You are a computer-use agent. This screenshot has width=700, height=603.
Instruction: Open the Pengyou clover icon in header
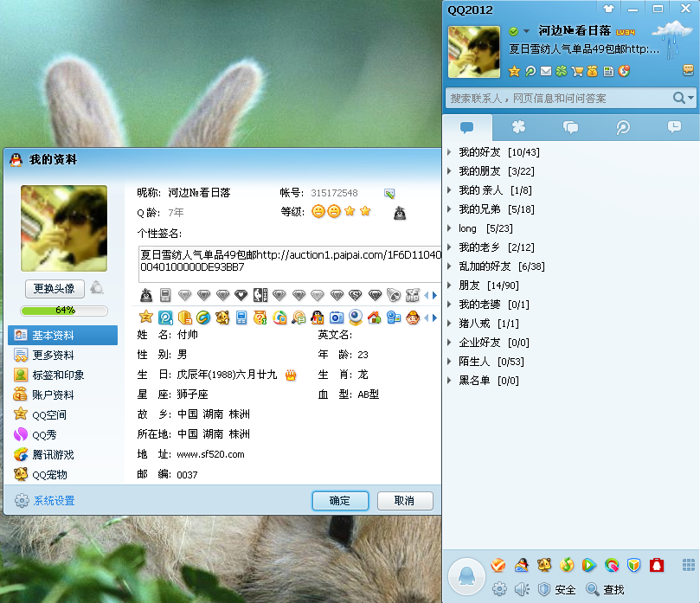[x=562, y=71]
